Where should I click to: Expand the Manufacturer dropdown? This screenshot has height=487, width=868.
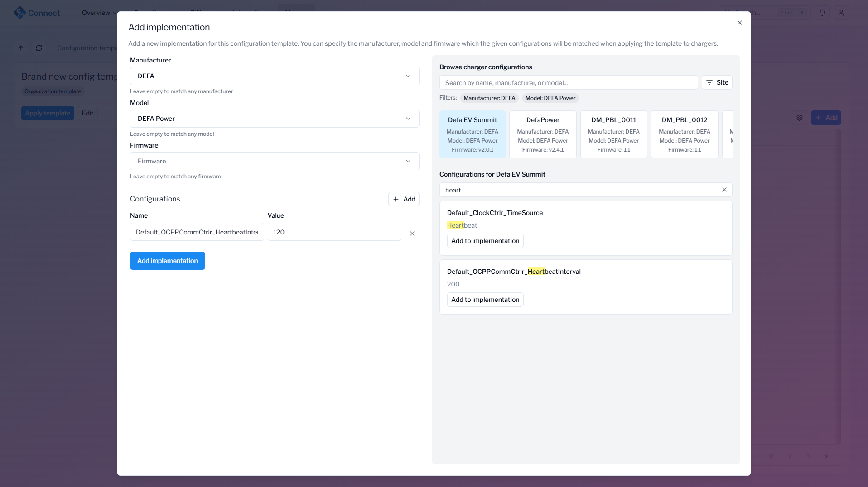click(x=274, y=76)
